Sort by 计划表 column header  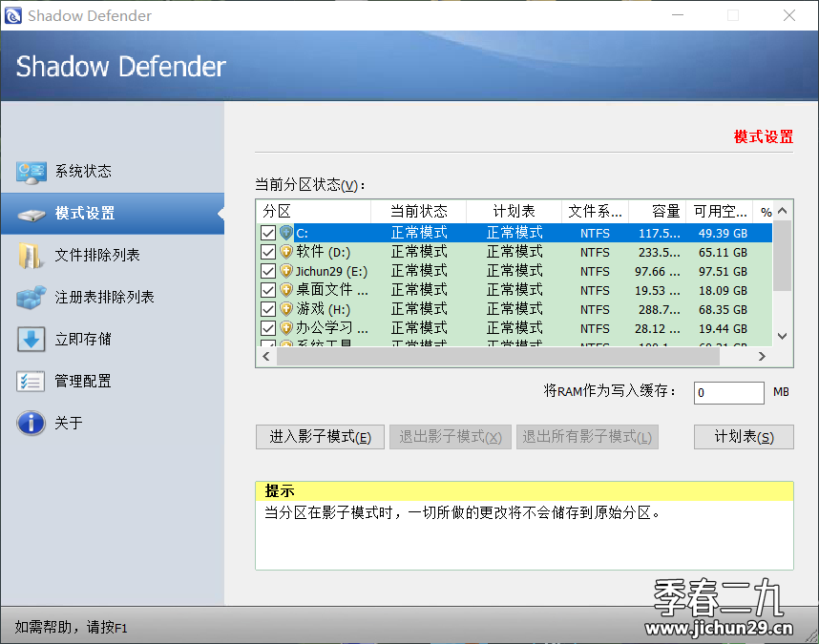(514, 212)
